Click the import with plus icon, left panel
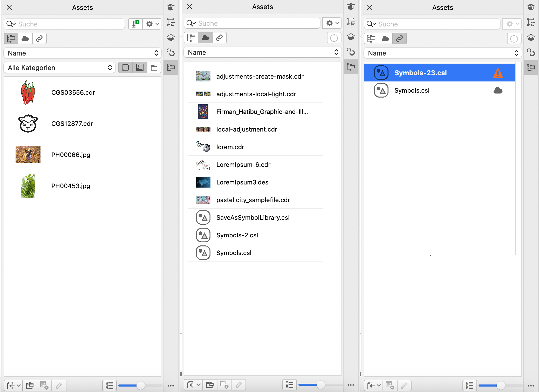The height and width of the screenshot is (392, 539). pyautogui.click(x=135, y=24)
